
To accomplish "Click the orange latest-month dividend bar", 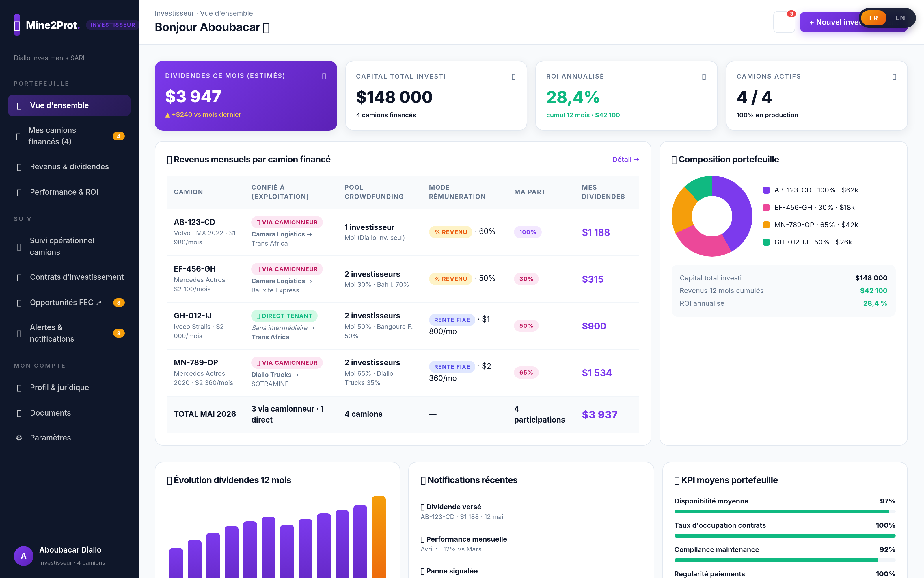I will tap(379, 537).
